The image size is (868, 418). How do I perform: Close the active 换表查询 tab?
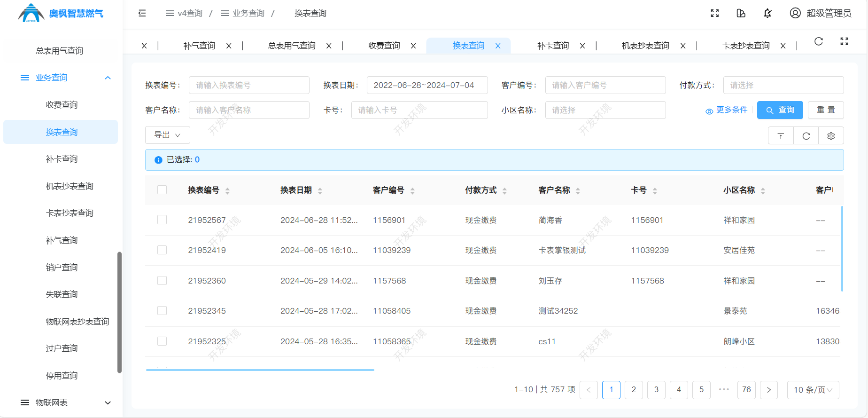point(498,46)
